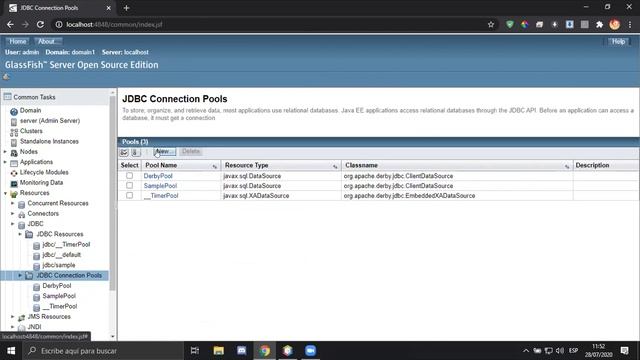
Task: Click the Monitoring Data icon
Action: pyautogui.click(x=14, y=183)
